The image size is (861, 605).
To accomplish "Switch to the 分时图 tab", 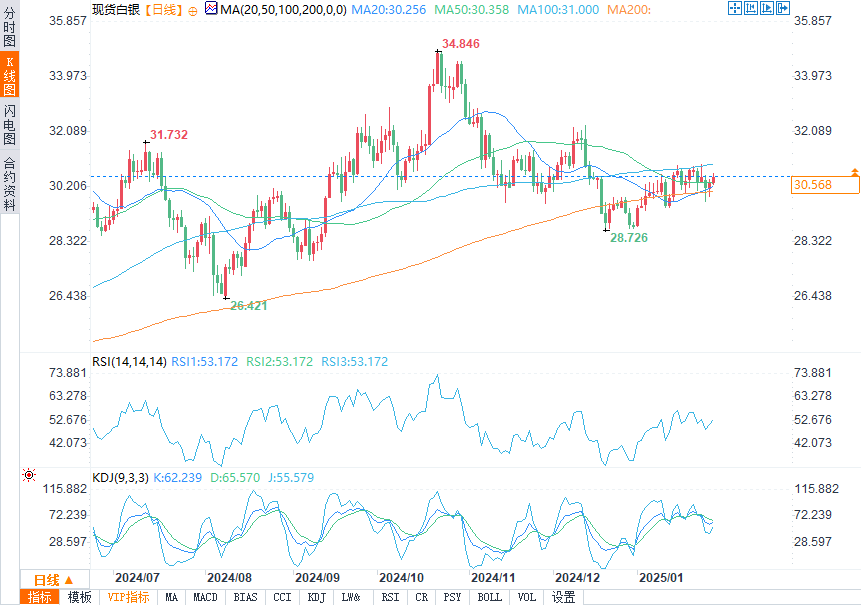I will (x=9, y=30).
